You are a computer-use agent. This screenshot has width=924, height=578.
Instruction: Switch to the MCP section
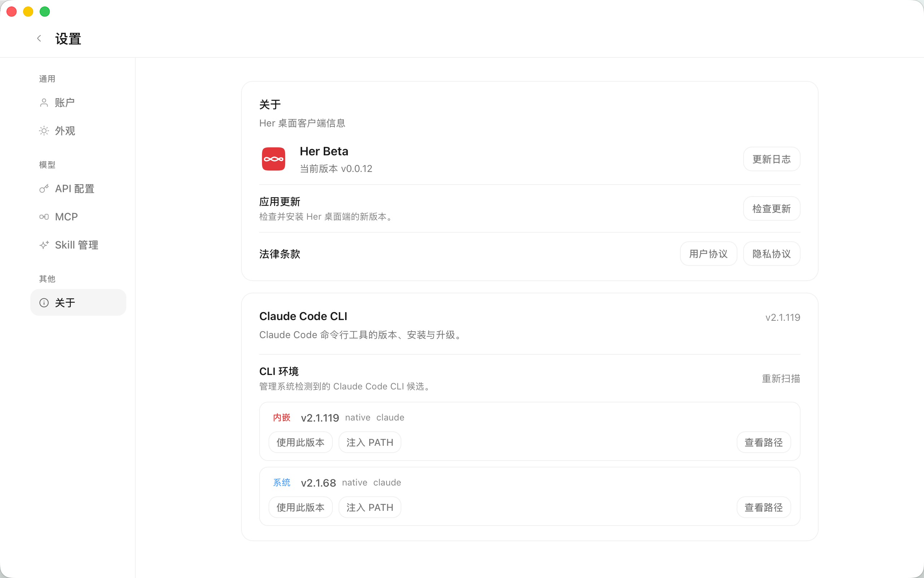coord(78,217)
